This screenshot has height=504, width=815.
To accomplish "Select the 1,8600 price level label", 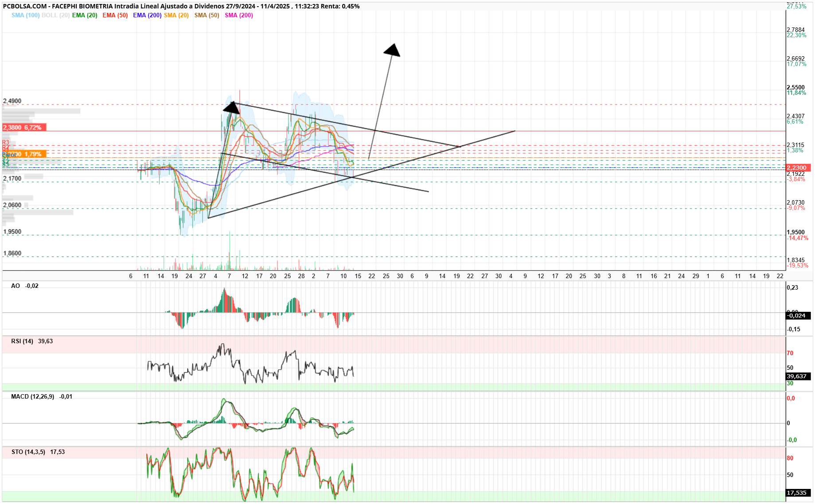I will click(12, 253).
